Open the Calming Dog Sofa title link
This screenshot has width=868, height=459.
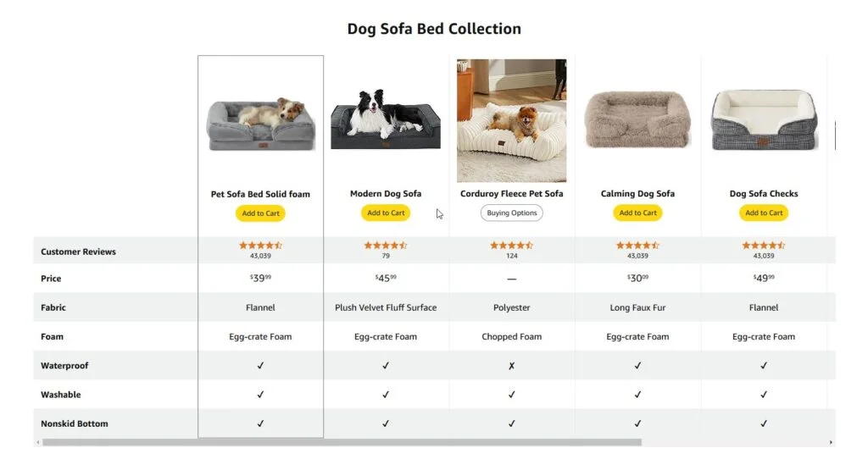coord(637,194)
